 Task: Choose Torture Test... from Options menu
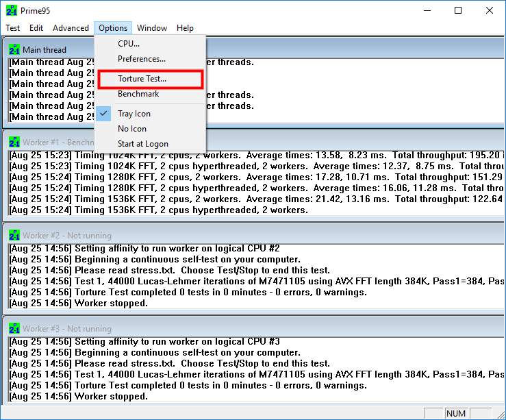[x=142, y=79]
